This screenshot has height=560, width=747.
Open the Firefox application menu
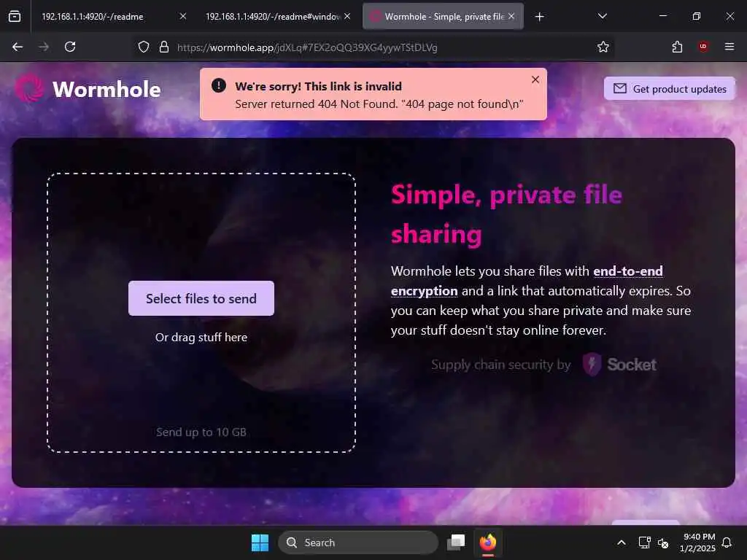click(729, 47)
